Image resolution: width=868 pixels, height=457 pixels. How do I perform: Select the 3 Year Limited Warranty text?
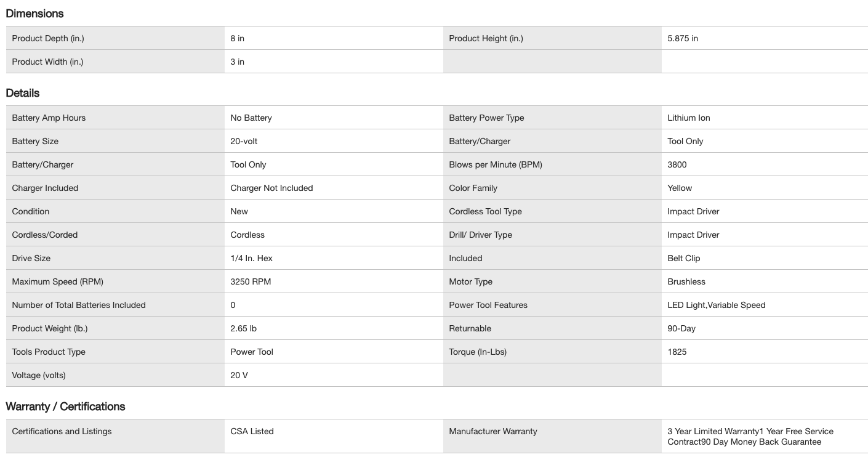(x=714, y=431)
